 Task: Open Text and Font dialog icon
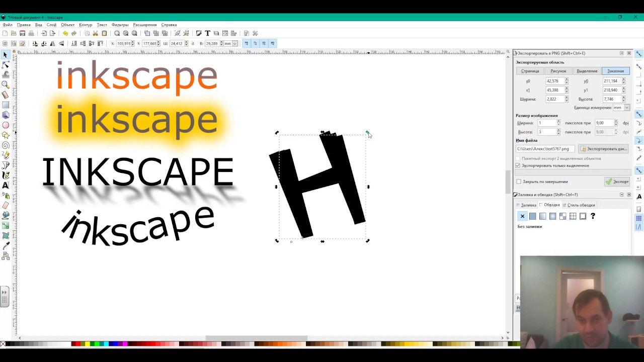point(207,33)
